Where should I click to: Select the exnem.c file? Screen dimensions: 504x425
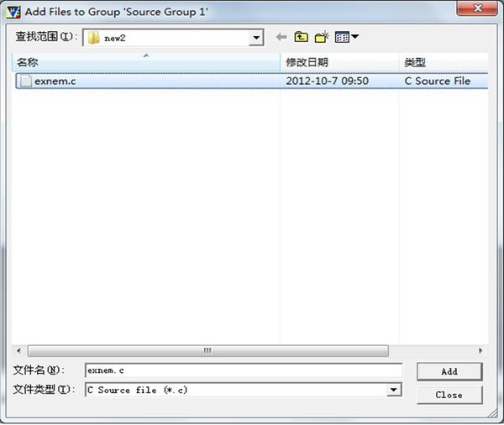coord(252,81)
